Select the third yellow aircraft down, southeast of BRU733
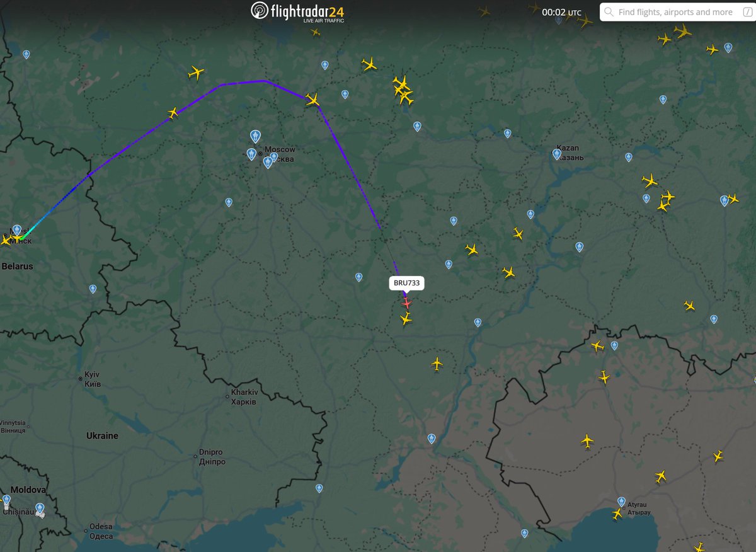 pos(437,364)
